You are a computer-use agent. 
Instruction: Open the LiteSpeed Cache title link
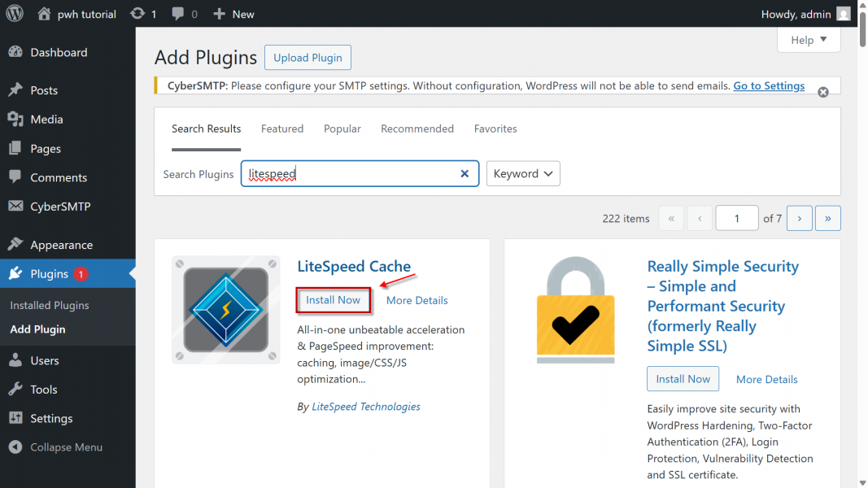(354, 266)
